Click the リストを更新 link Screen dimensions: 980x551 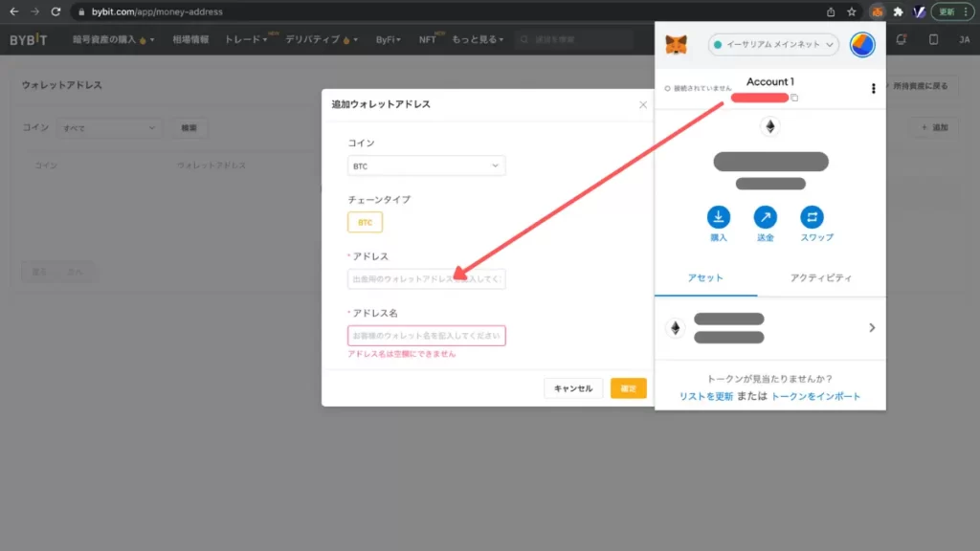coord(706,396)
